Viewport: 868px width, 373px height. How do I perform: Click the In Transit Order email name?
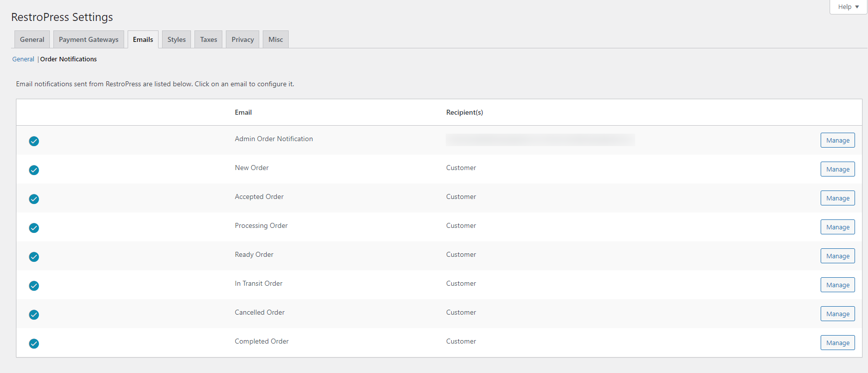pos(259,283)
